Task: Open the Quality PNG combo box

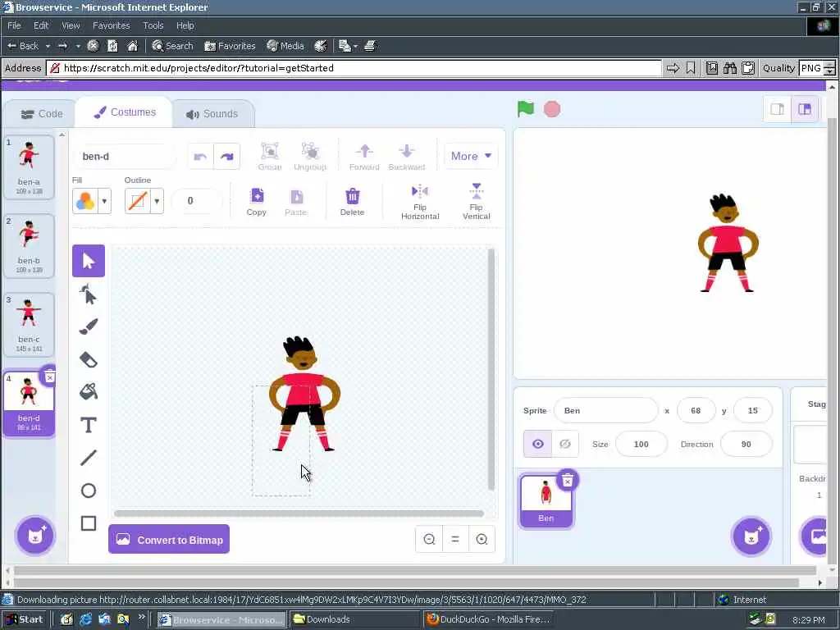Action: (816, 68)
